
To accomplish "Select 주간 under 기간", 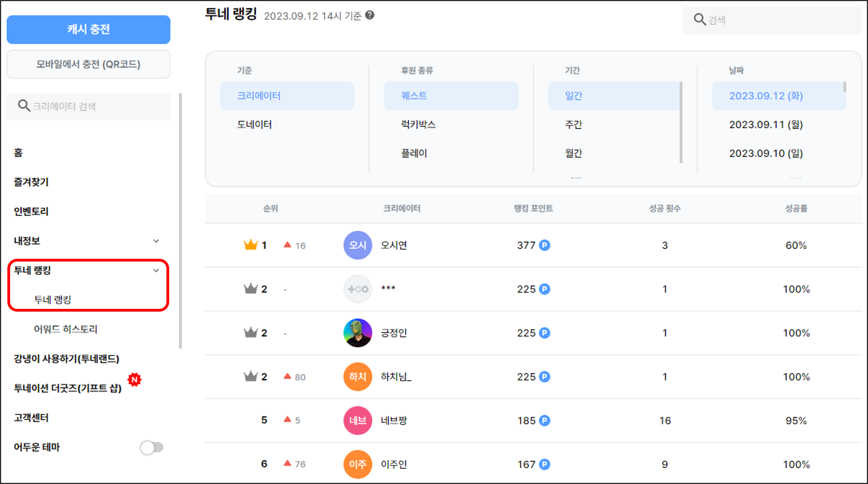I will click(574, 125).
